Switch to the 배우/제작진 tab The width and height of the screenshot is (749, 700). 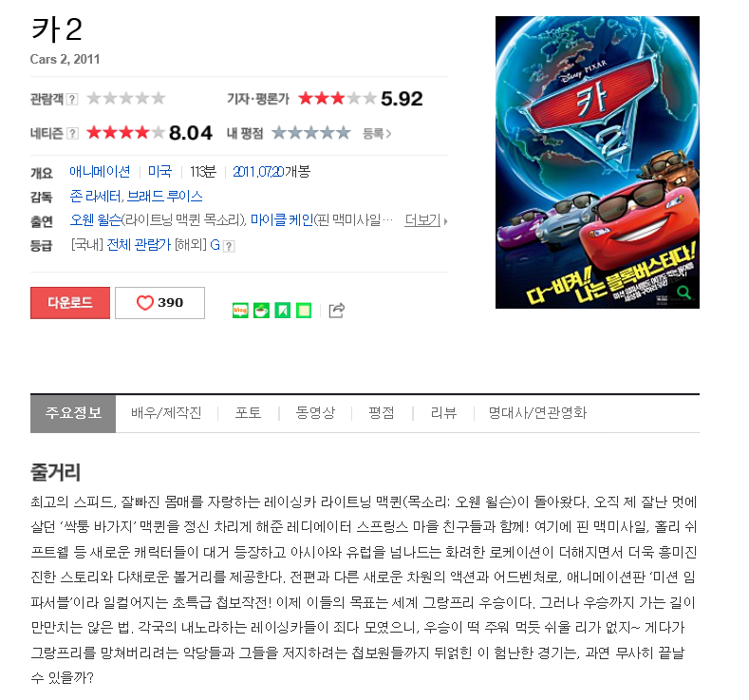pyautogui.click(x=166, y=413)
